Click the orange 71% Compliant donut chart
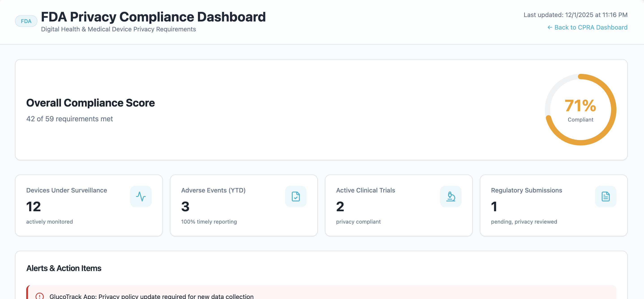Image resolution: width=644 pixels, height=299 pixels. [580, 110]
